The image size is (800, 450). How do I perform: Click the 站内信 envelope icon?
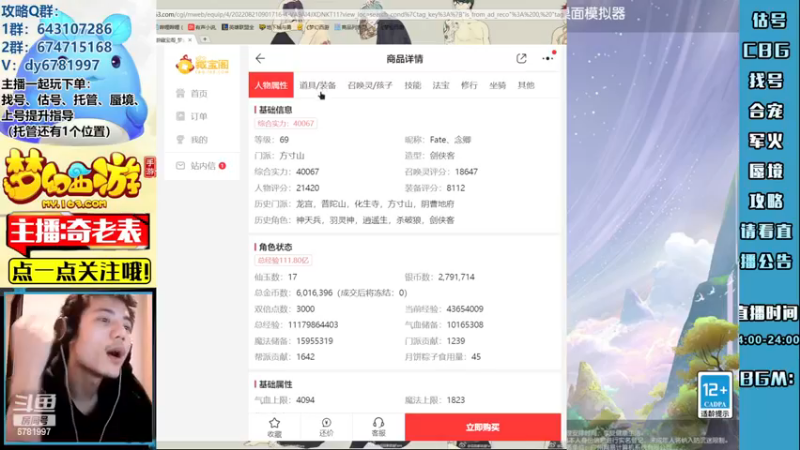pos(181,165)
